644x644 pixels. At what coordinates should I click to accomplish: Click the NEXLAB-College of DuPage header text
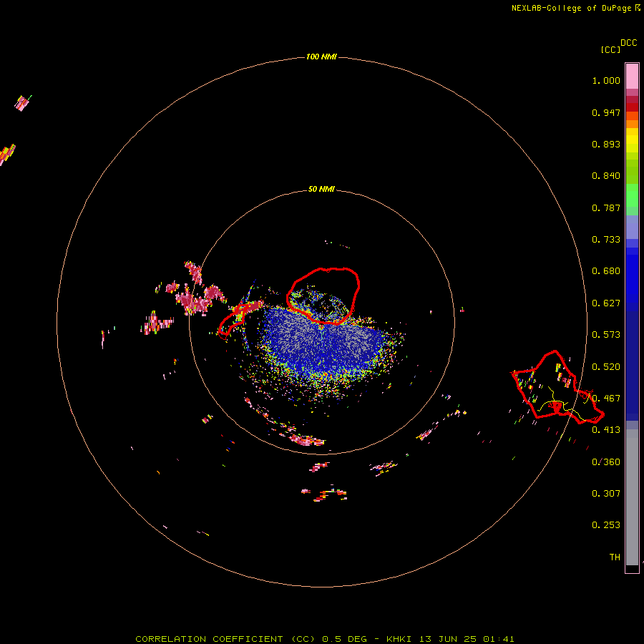click(571, 8)
